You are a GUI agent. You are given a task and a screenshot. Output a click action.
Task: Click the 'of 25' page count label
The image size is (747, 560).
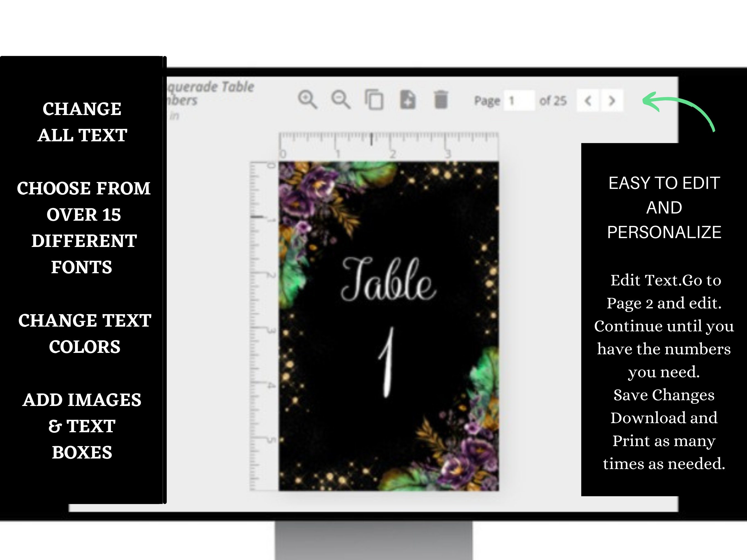[x=554, y=100]
